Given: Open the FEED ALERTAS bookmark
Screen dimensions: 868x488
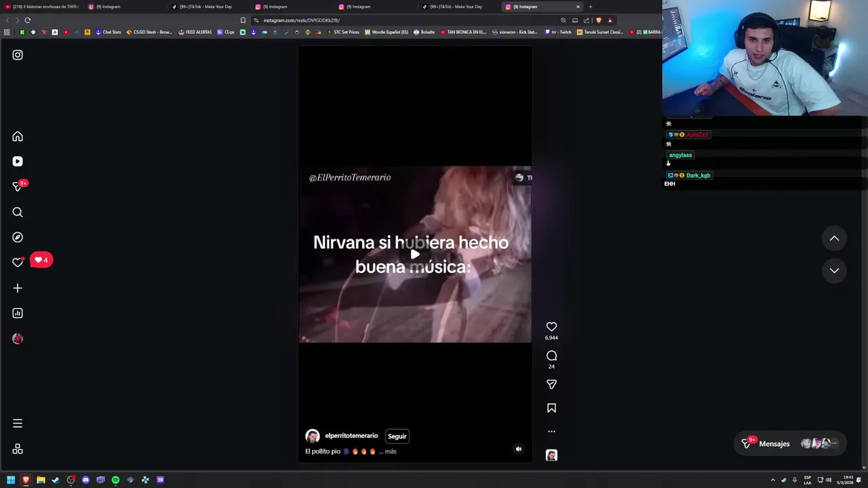Looking at the screenshot, I should click(195, 32).
